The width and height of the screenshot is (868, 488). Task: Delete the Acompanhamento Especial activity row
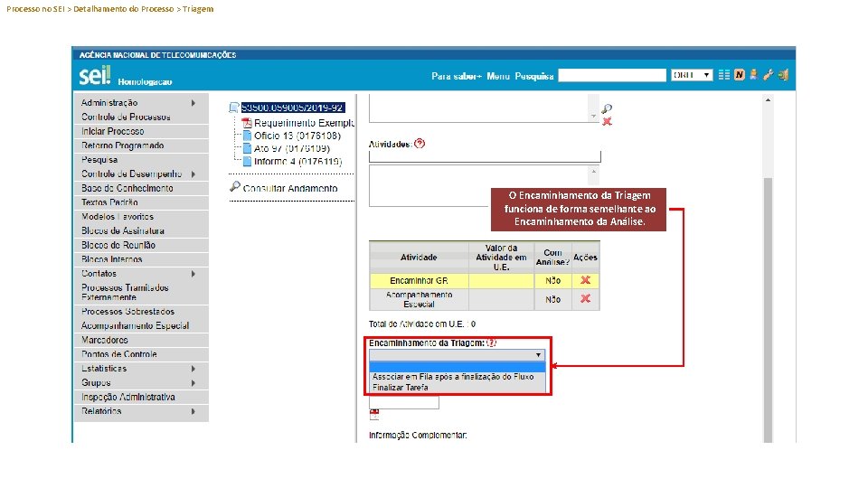pos(585,298)
